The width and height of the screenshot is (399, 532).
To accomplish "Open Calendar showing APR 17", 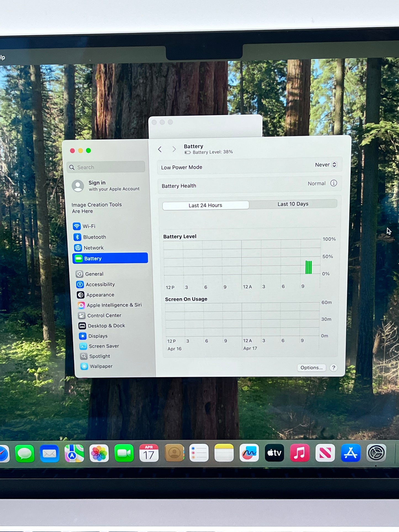I will [x=149, y=453].
